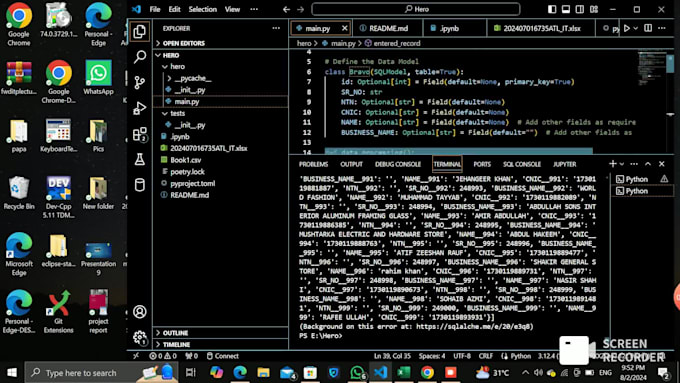This screenshot has width=680, height=383.
Task: Open README.md in the explorer tree
Action: (221, 195)
